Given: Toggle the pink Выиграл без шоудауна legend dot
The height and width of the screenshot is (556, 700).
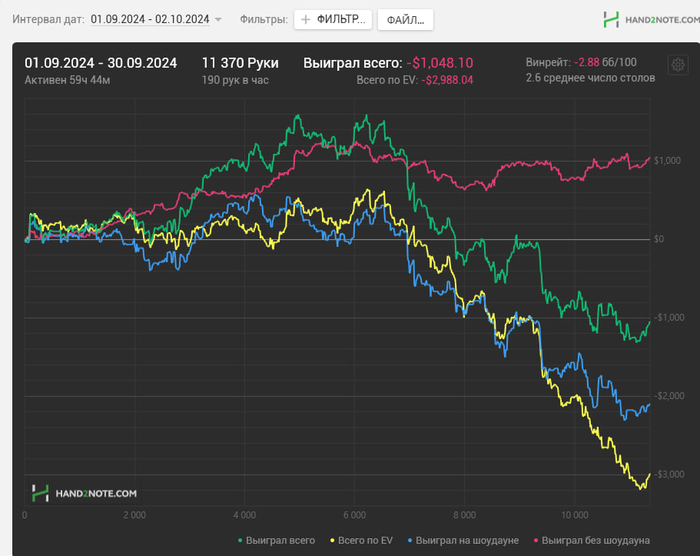Looking at the screenshot, I should 533,540.
